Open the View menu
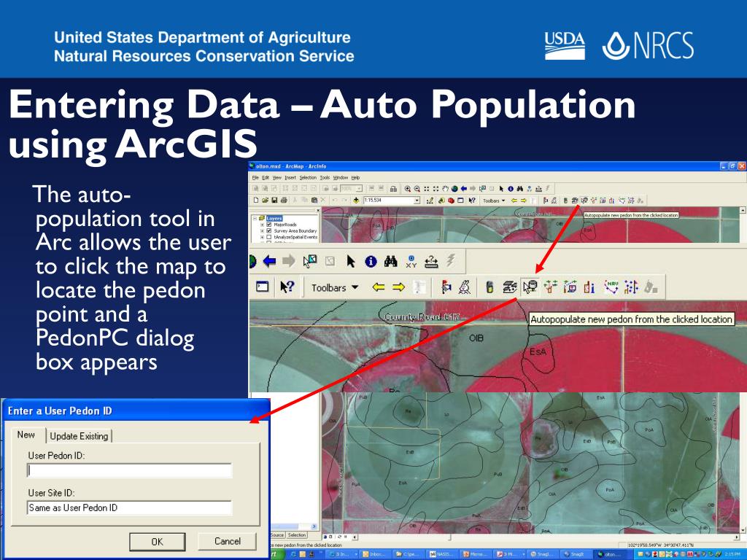Screen dimensions: 747x560 click(276, 178)
